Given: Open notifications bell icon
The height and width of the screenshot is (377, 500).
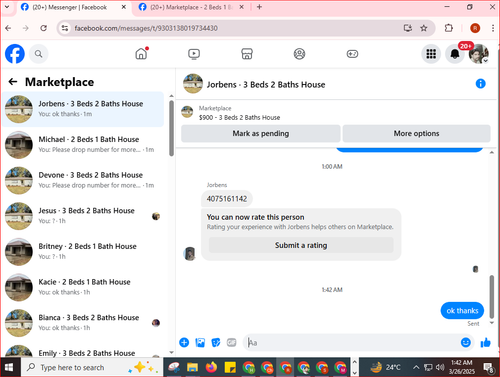Looking at the screenshot, I should click(x=455, y=54).
